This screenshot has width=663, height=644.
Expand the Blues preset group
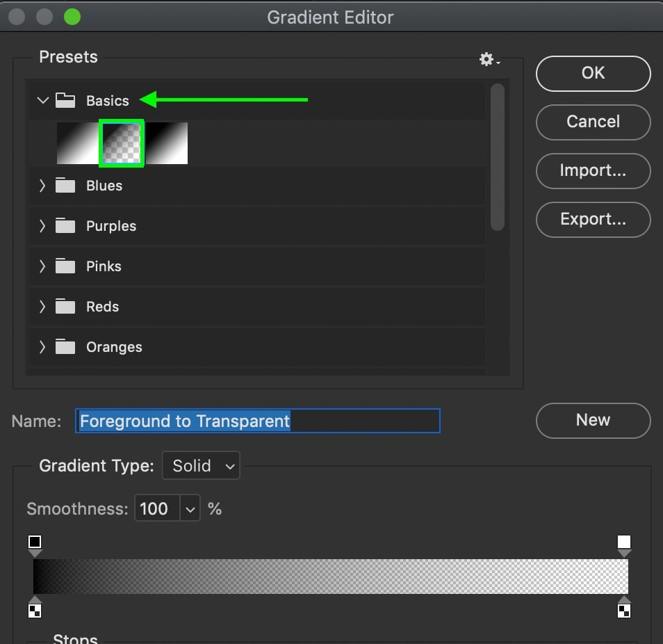(x=42, y=185)
